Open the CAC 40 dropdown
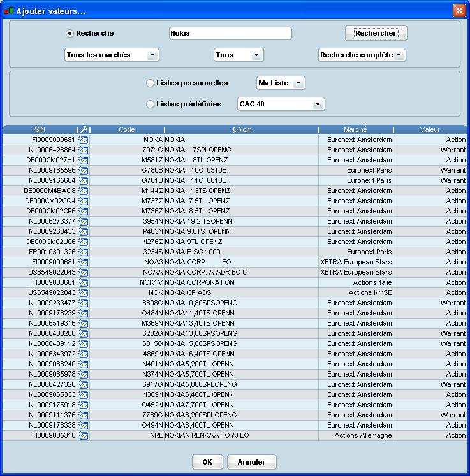 click(x=281, y=104)
